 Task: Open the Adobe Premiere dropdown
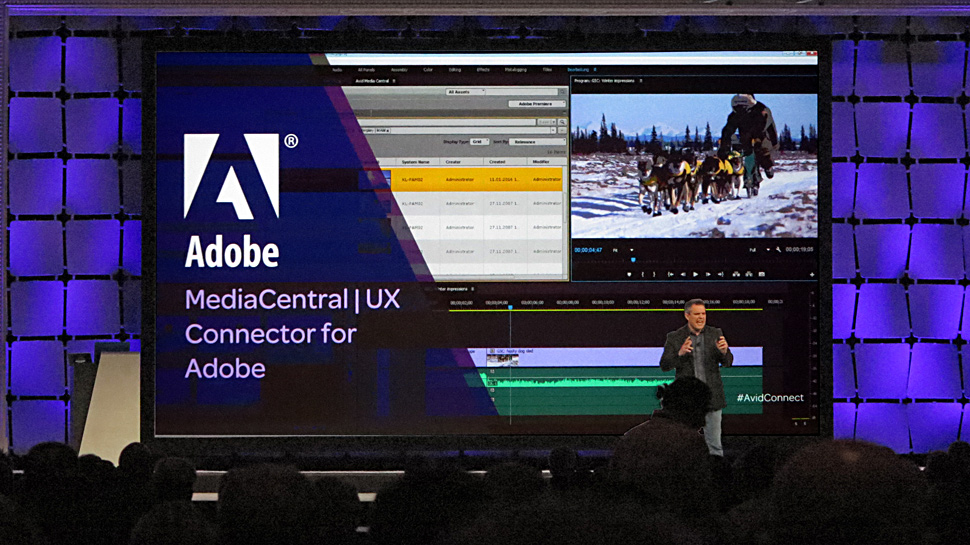(x=536, y=104)
